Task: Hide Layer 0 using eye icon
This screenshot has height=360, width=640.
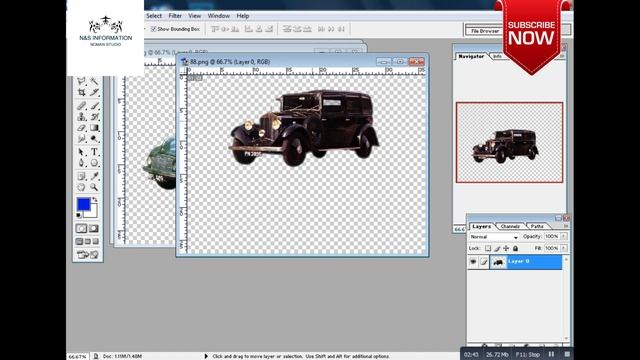Action: tap(473, 262)
